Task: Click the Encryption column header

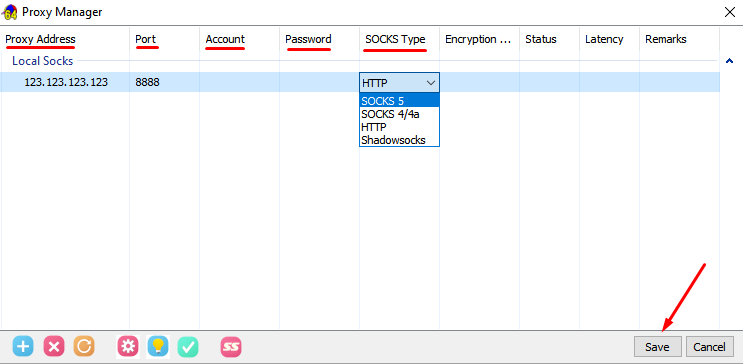Action: point(480,39)
